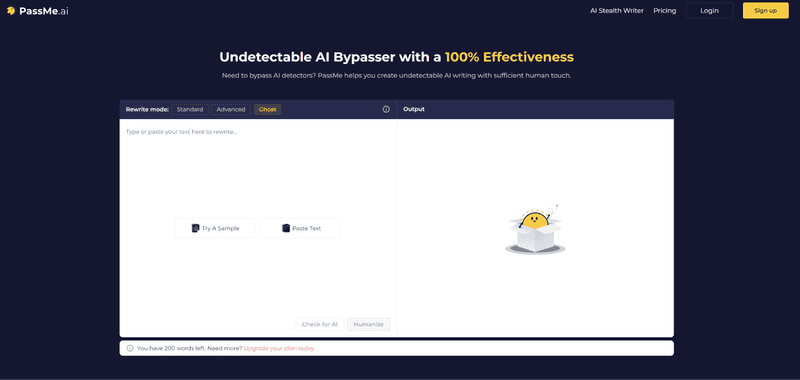Select Standard rewrite mode

point(190,109)
